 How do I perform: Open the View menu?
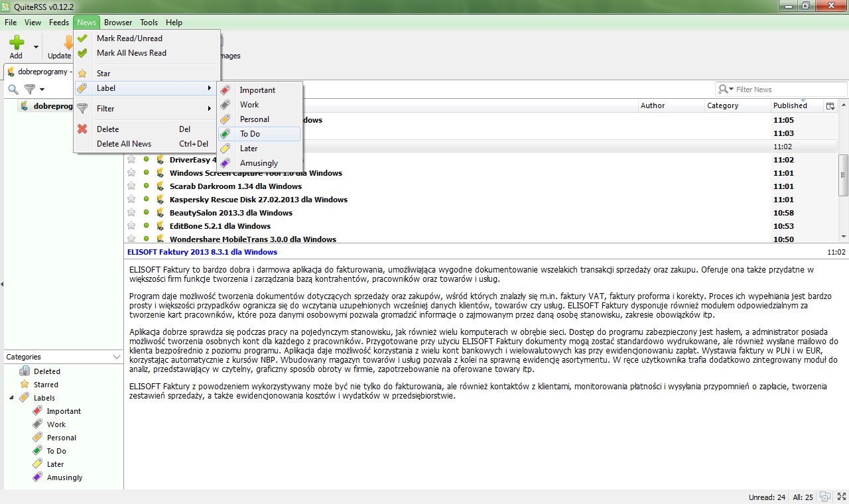point(33,22)
